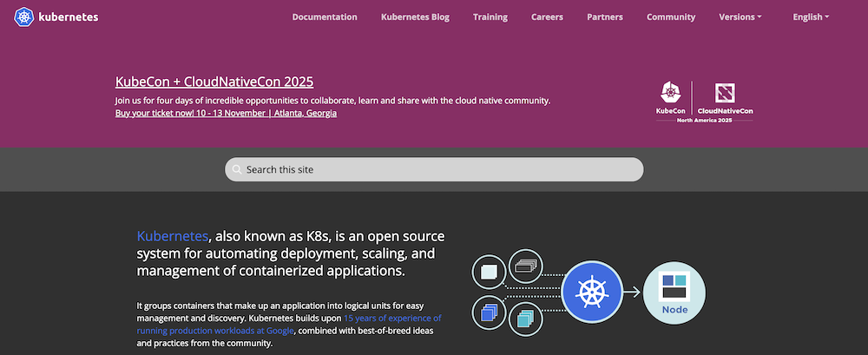Viewport: 868px width, 355px height.
Task: Open the Documentation menu item
Action: coord(325,16)
